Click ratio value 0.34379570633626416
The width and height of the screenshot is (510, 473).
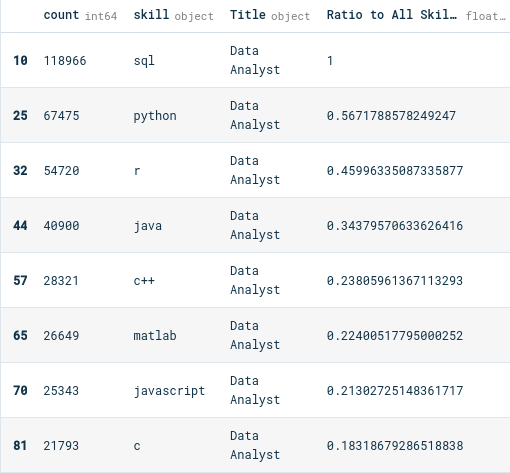(395, 226)
